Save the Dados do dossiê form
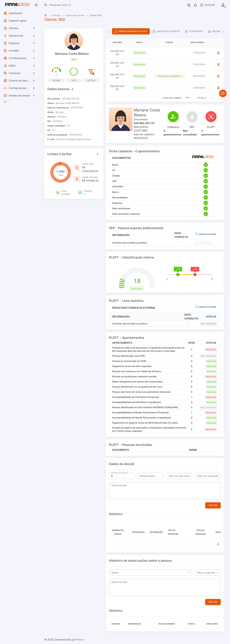Screen dimensions: 230x644 [213, 505]
